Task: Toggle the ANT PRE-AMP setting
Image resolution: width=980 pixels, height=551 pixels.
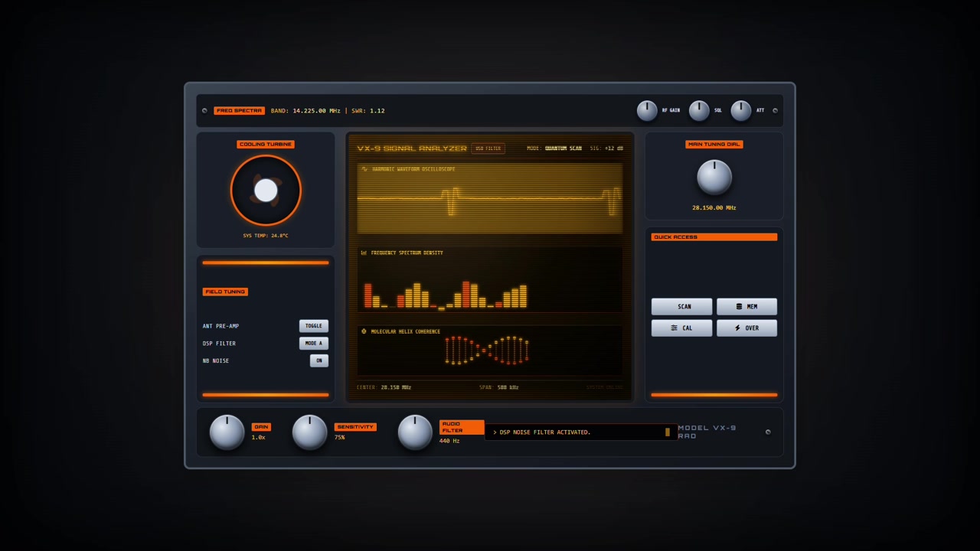Action: pyautogui.click(x=314, y=326)
